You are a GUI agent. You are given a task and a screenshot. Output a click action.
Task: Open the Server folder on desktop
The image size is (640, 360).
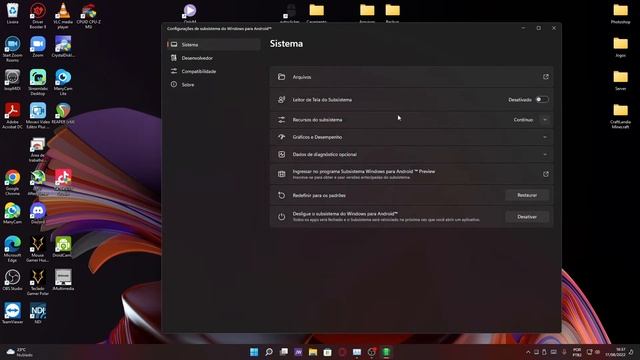[x=620, y=80]
